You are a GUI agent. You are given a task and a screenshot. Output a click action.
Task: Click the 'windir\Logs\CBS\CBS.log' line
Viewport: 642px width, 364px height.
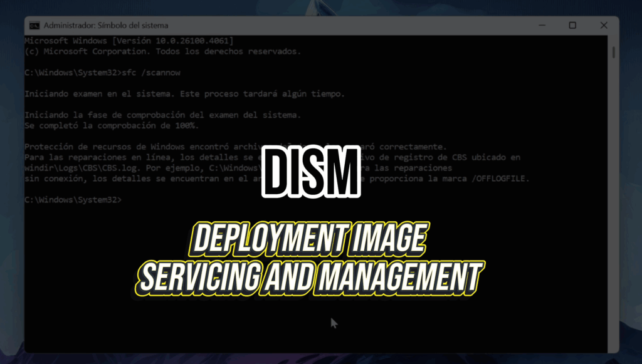click(x=238, y=168)
